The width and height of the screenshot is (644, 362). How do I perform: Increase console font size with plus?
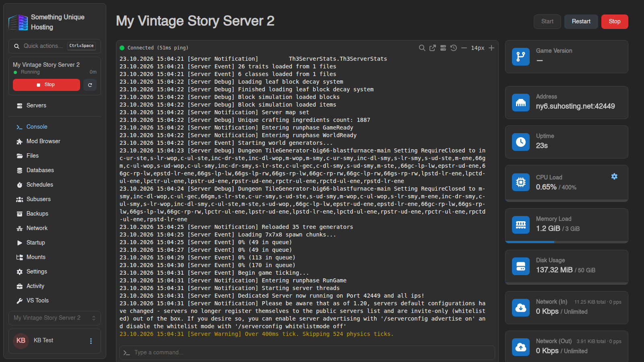coord(491,48)
